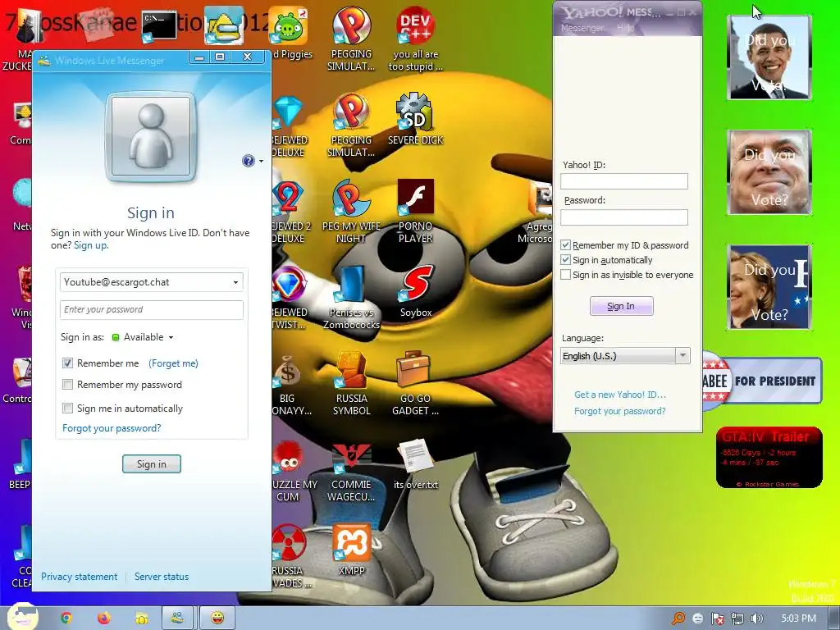Open the volume speaker tray icon
This screenshot has height=630, width=840.
click(756, 619)
